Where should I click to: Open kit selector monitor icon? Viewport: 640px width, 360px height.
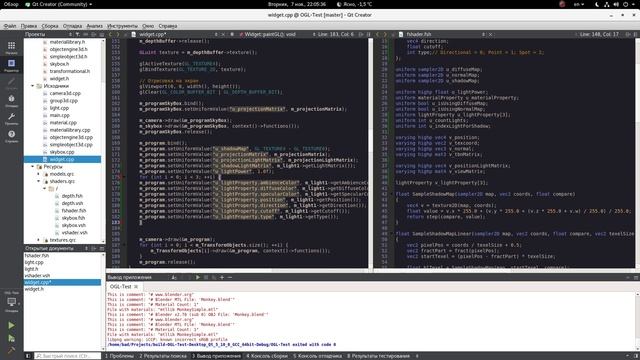(11, 302)
